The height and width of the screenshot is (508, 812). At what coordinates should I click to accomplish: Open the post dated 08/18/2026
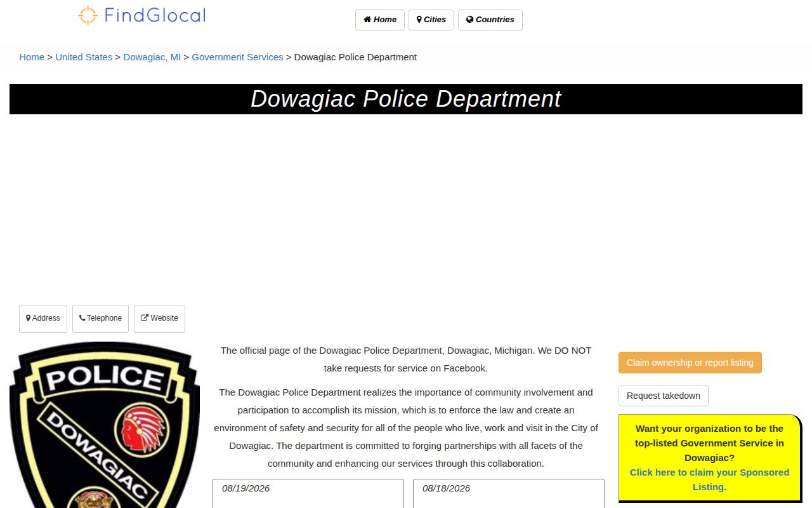[509, 493]
